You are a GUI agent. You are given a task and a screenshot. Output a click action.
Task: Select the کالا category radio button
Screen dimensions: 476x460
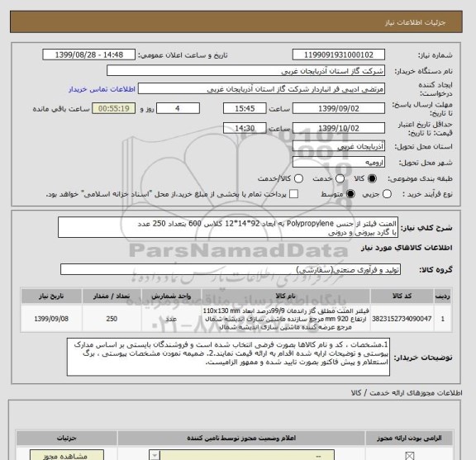click(372, 178)
